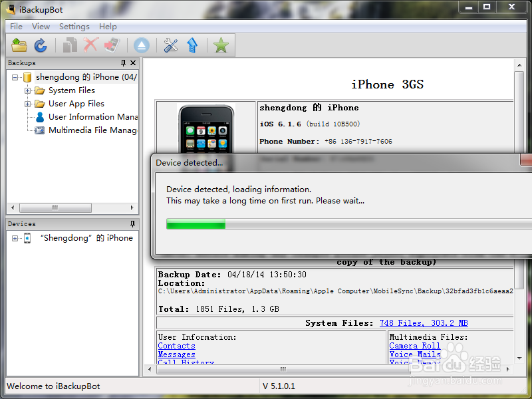Click the Restore to device toolbar icon
This screenshot has height=399, width=532.
[x=112, y=45]
